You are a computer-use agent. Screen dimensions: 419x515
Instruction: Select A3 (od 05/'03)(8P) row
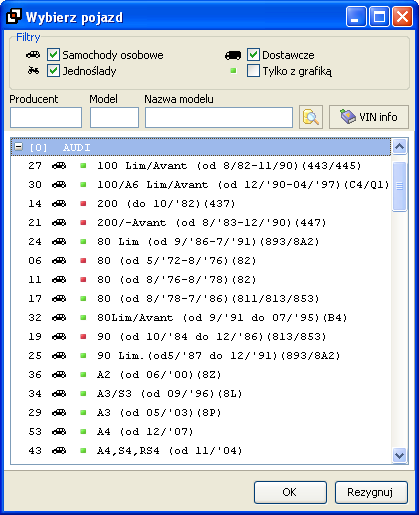201,413
